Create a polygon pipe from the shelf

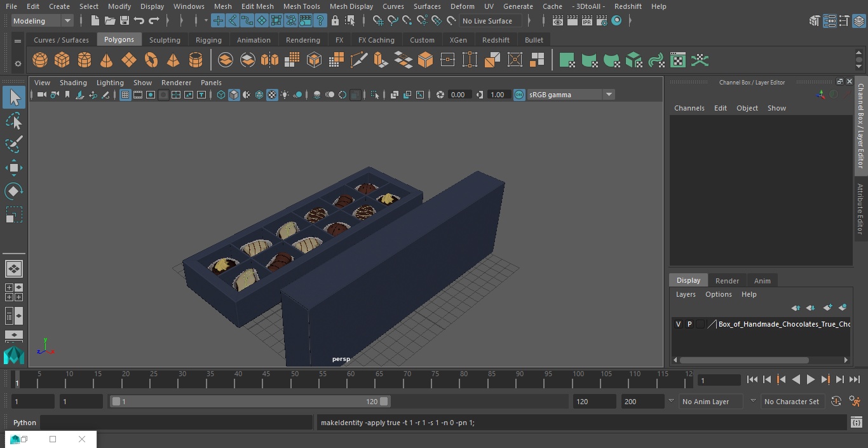click(x=196, y=60)
